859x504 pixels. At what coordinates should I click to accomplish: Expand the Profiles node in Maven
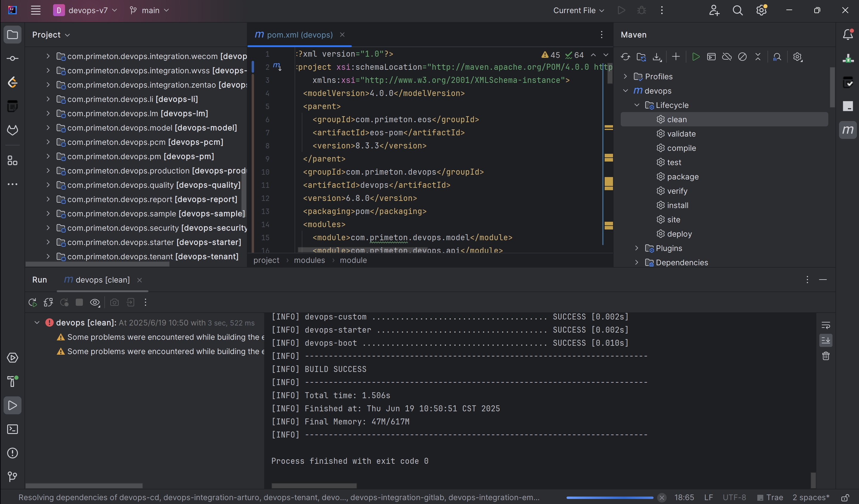tap(625, 76)
